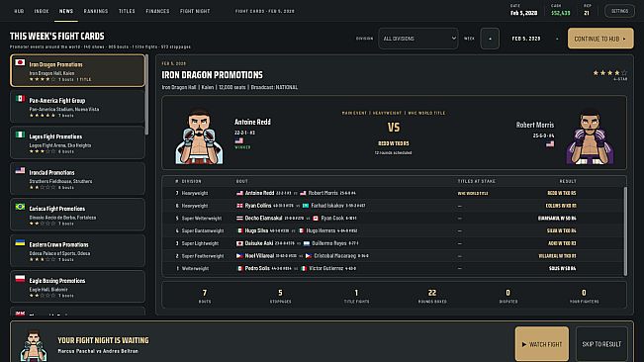Click the flag beside Ryan Collins in bout table
644x362 pixels.
pos(239,206)
